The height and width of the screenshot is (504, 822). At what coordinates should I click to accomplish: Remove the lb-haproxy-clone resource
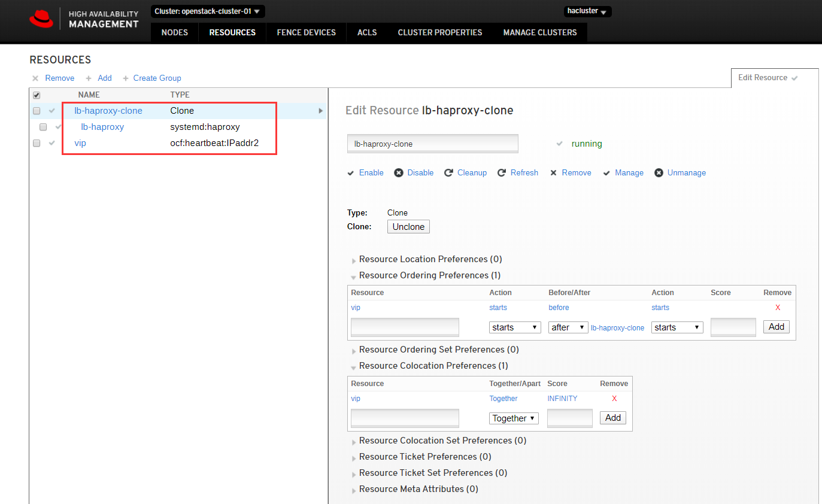[576, 172]
